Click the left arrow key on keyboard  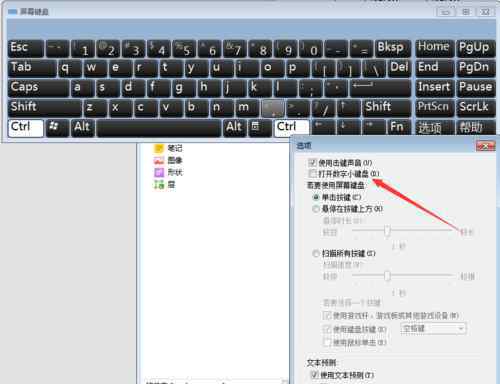point(323,128)
